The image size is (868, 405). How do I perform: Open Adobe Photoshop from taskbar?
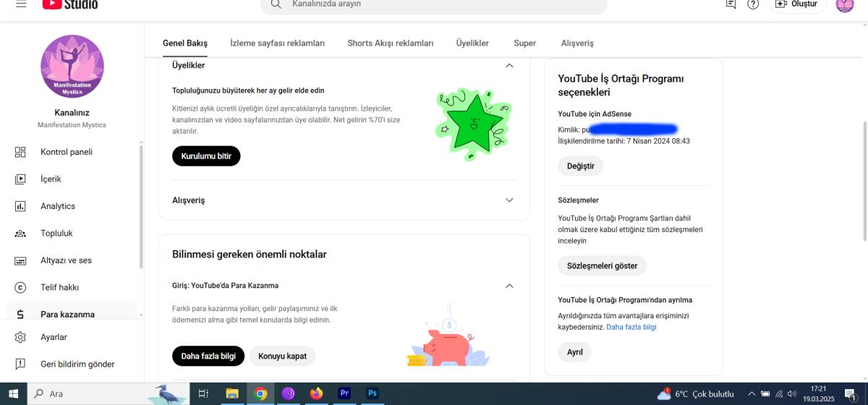[x=373, y=393]
